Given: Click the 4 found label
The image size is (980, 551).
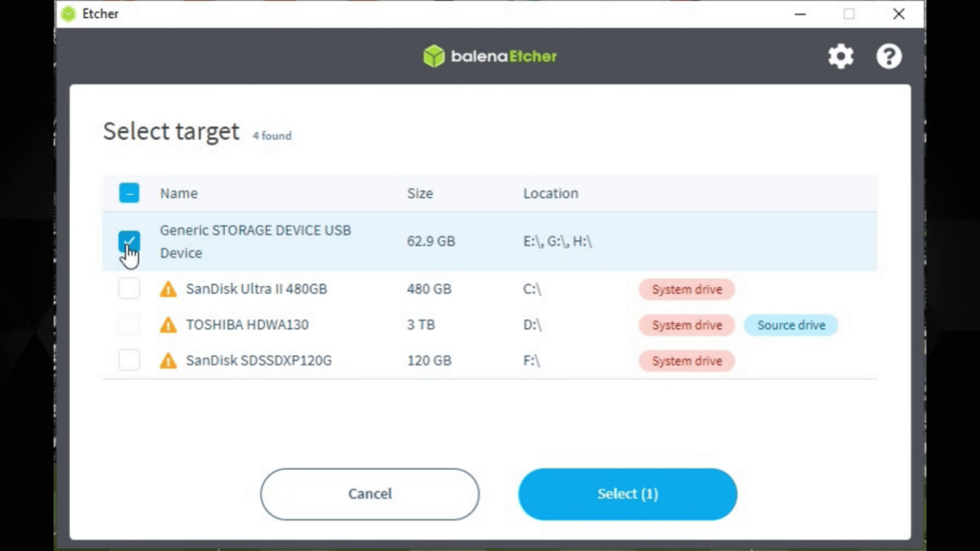Looking at the screenshot, I should tap(272, 136).
